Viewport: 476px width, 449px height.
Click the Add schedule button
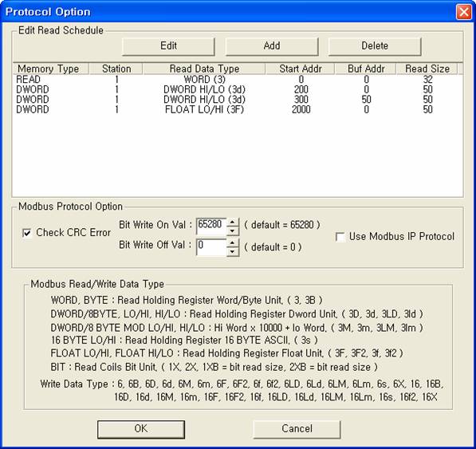coord(272,46)
